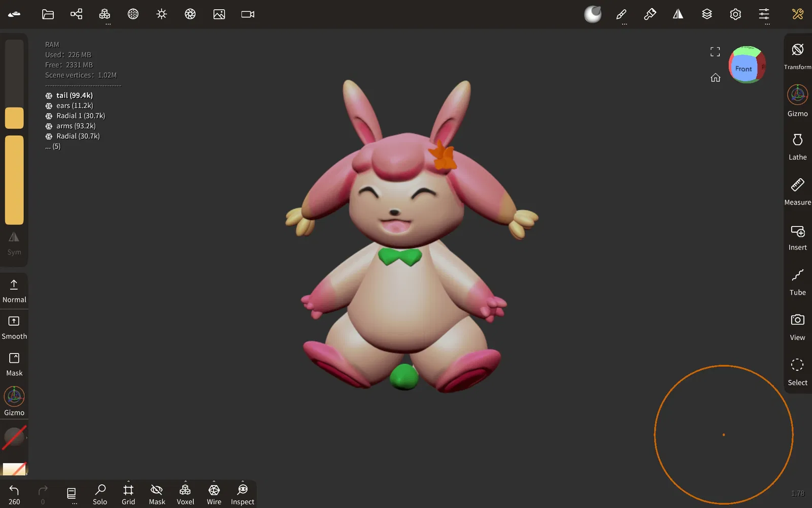Open the Voxel remesh options
812x508 pixels.
tap(185, 494)
